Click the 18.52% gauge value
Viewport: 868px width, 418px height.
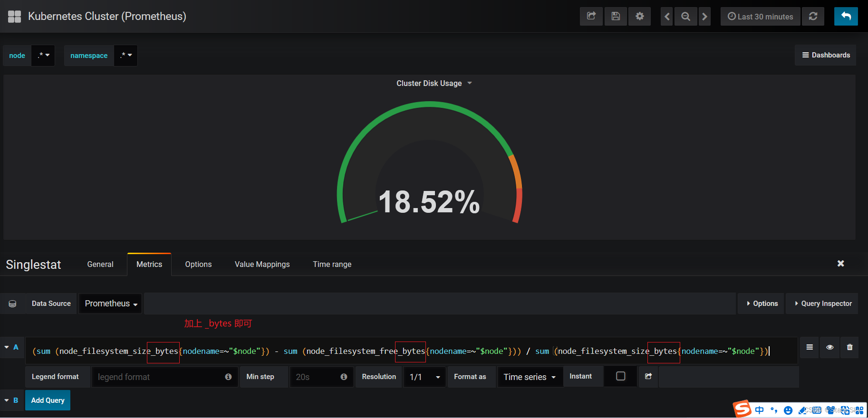tap(429, 202)
